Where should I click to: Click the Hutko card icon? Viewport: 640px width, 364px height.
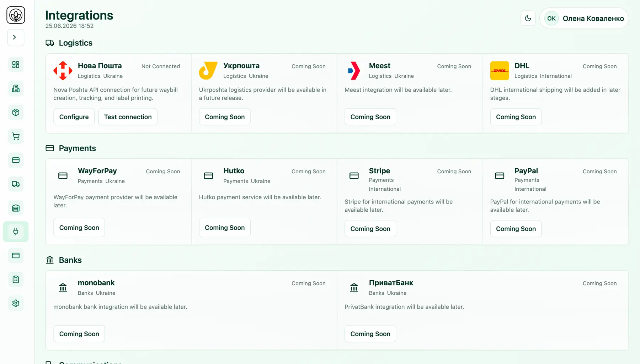click(208, 176)
